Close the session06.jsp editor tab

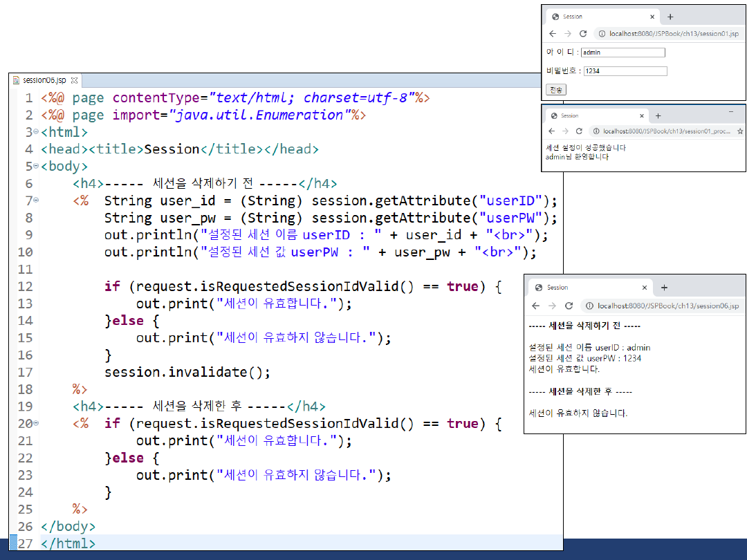pyautogui.click(x=74, y=80)
